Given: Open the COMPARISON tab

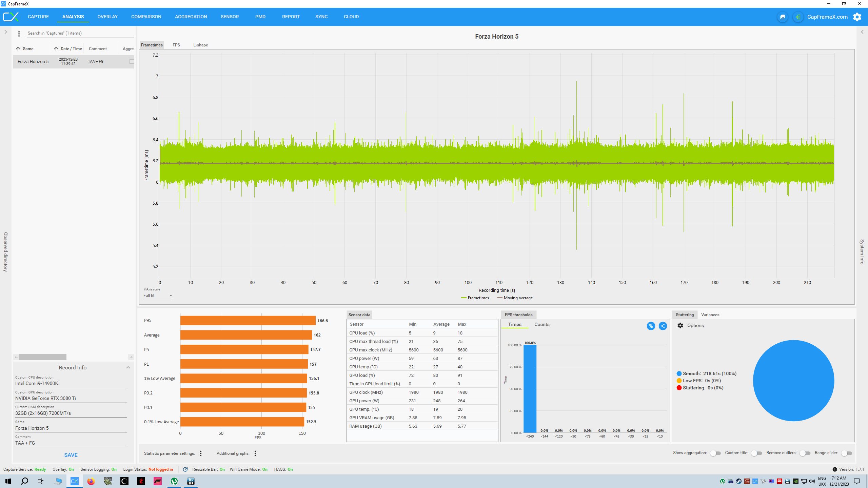Looking at the screenshot, I should (x=146, y=17).
